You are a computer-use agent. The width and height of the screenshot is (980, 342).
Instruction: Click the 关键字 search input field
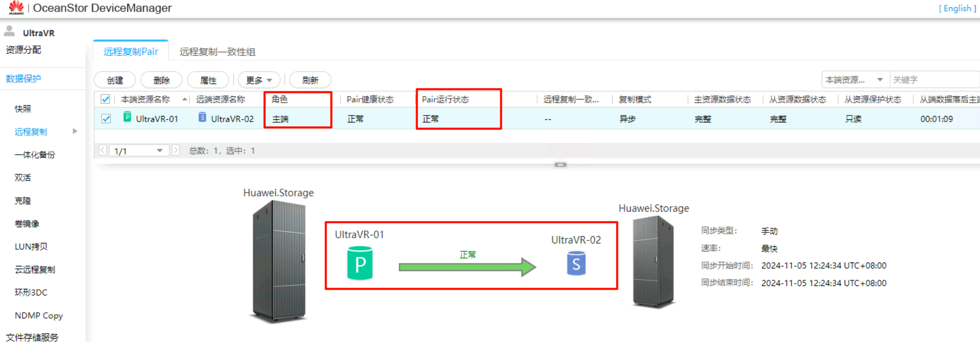(x=934, y=80)
